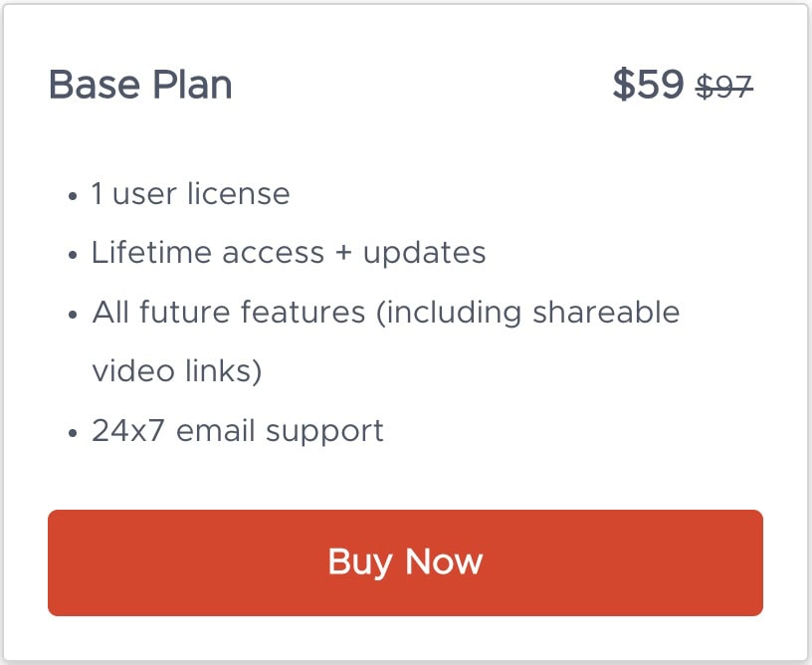
Task: Click the "video links)" continuation line
Action: click(x=176, y=371)
